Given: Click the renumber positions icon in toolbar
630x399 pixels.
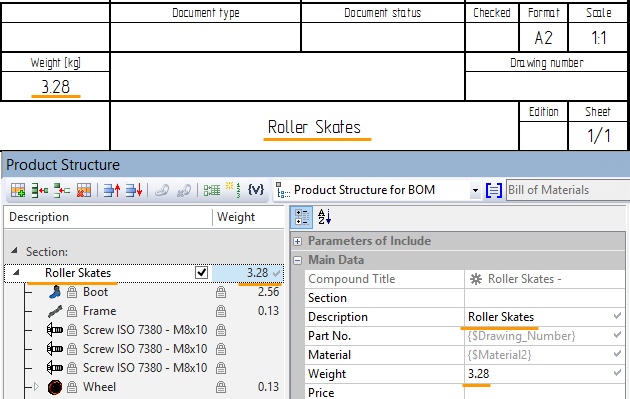Looking at the screenshot, I should pyautogui.click(x=234, y=190).
